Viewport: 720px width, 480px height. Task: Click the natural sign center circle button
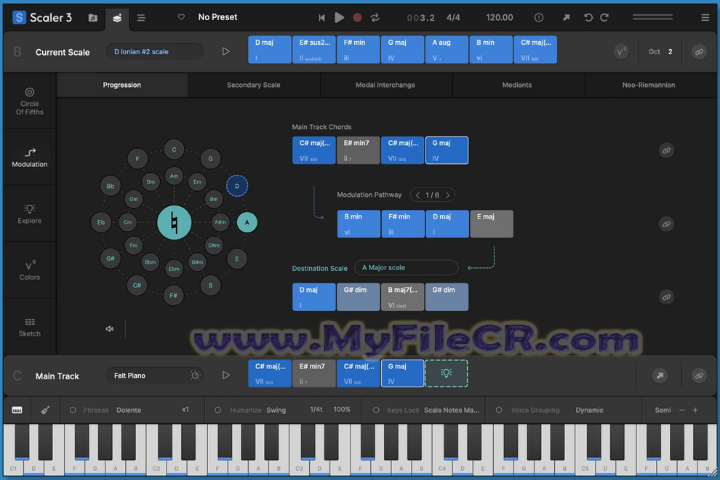pyautogui.click(x=174, y=222)
